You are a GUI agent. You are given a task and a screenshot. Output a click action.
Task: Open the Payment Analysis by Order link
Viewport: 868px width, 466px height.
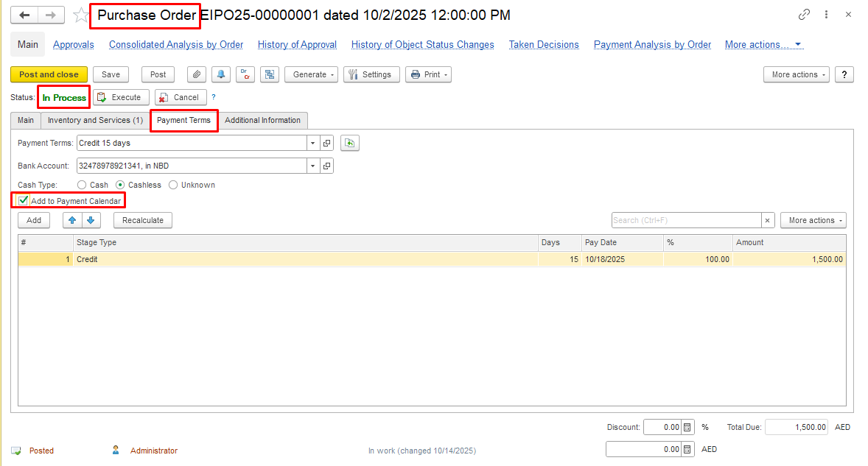tap(652, 45)
